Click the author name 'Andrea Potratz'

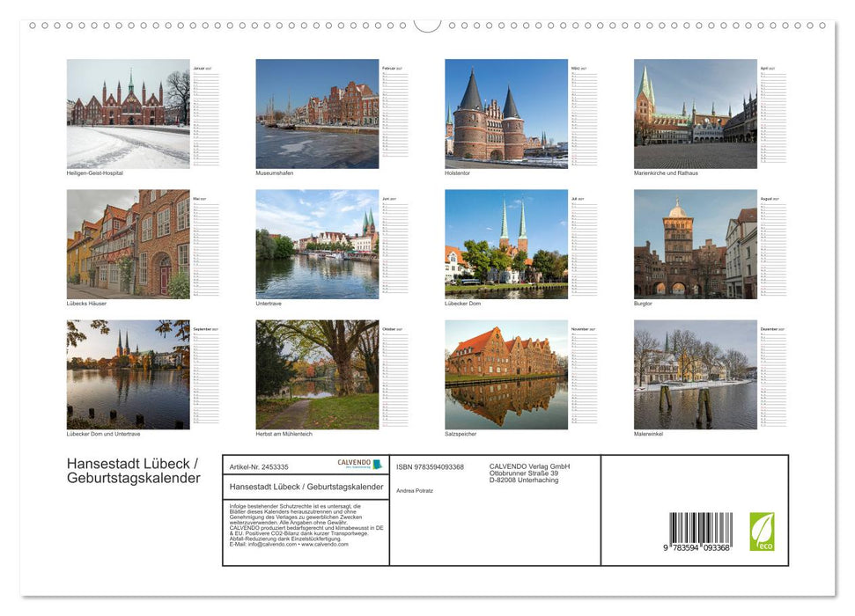(415, 491)
